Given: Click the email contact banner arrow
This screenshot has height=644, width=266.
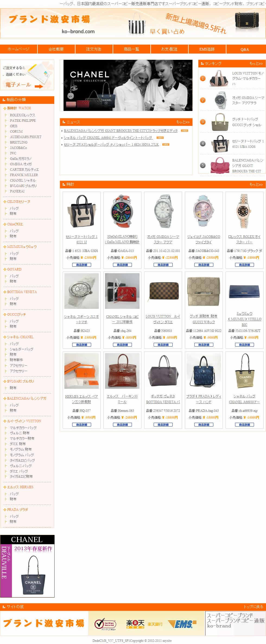Looking at the screenshot, I should pos(39,86).
